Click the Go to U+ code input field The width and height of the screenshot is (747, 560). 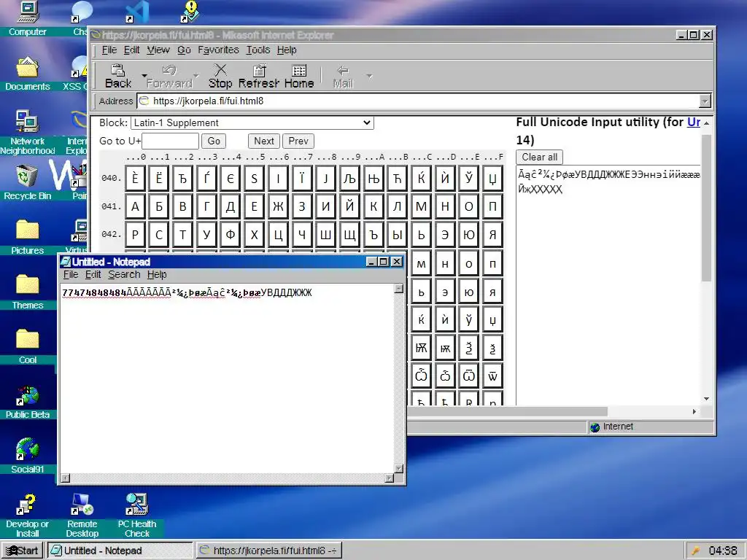170,141
